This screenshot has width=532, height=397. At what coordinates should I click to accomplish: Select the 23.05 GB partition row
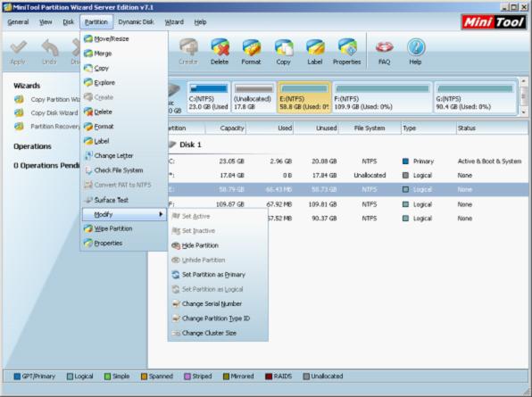[x=348, y=161]
